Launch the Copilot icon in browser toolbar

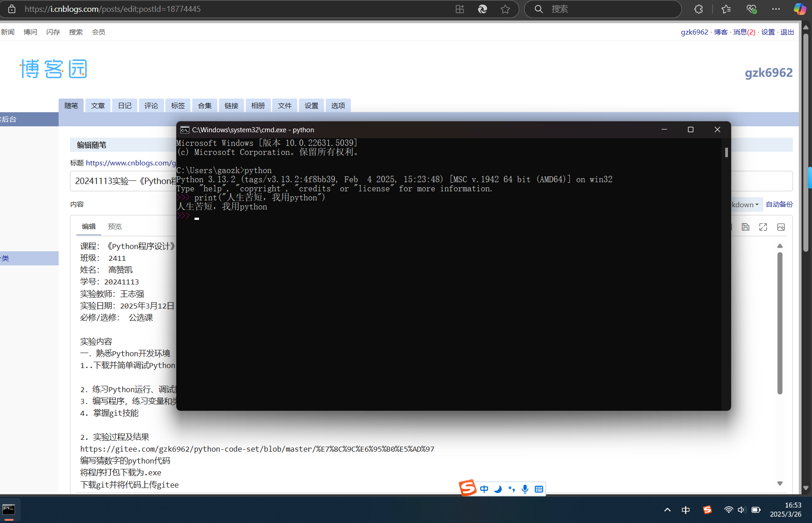[800, 9]
